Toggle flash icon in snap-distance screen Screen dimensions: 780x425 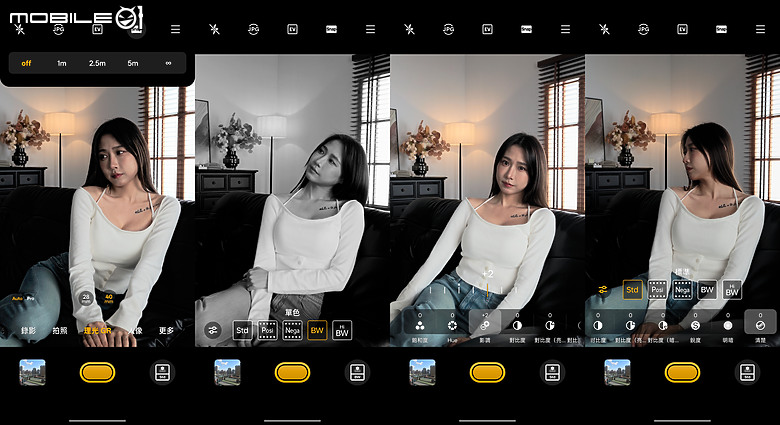[x=19, y=29]
